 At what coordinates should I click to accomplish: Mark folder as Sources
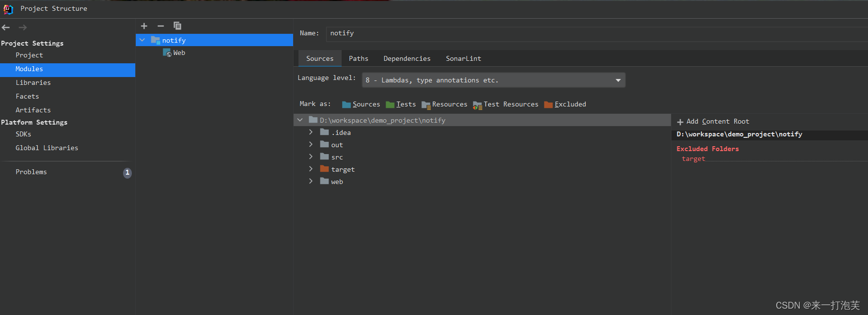click(361, 105)
